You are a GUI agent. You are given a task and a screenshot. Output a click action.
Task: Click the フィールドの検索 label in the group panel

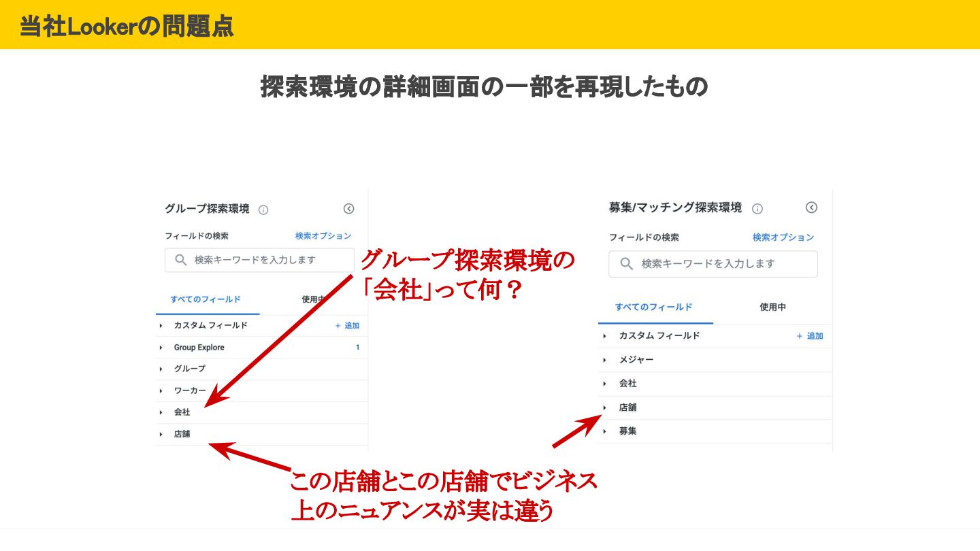click(197, 236)
